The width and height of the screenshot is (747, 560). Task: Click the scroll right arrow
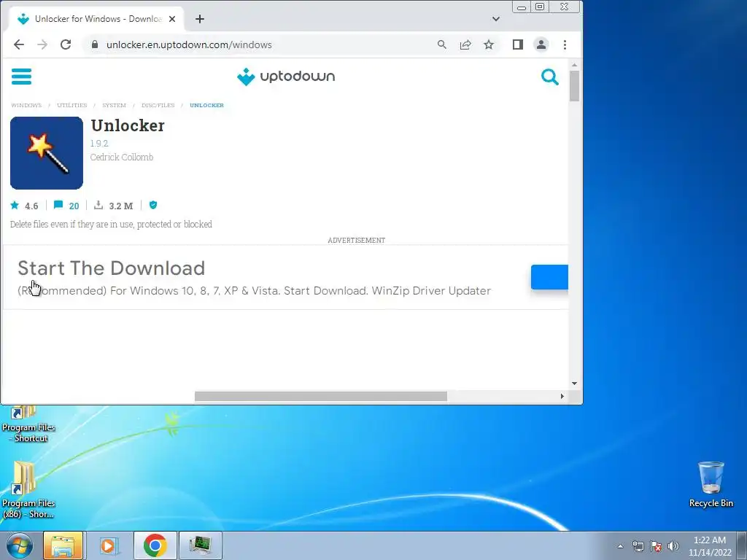coord(562,396)
